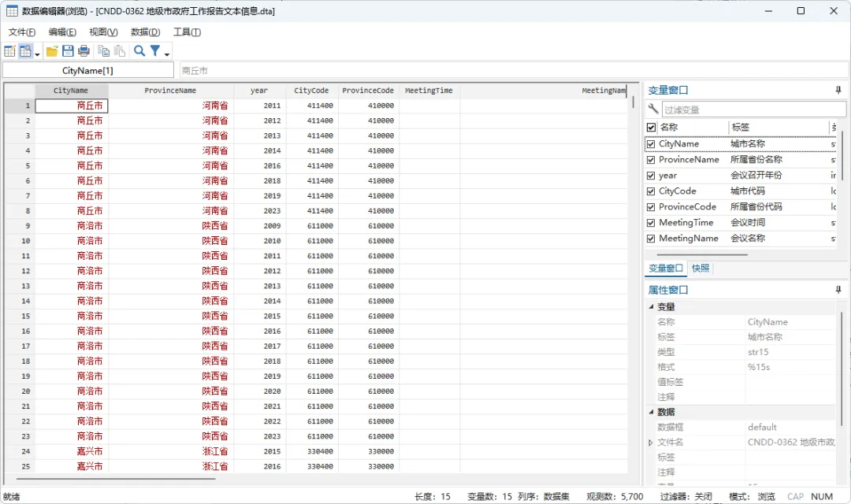Select the ProvinceName column header
Image resolution: width=851 pixels, height=504 pixels.
pos(170,91)
